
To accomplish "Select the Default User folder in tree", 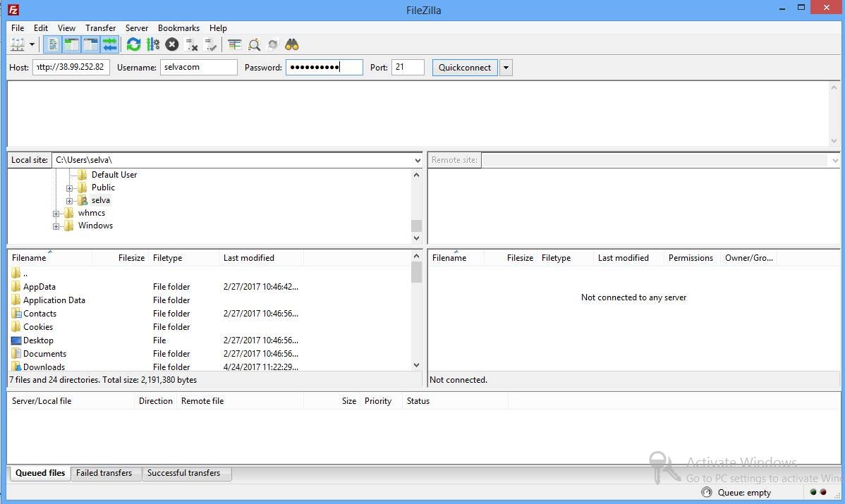I will (114, 175).
